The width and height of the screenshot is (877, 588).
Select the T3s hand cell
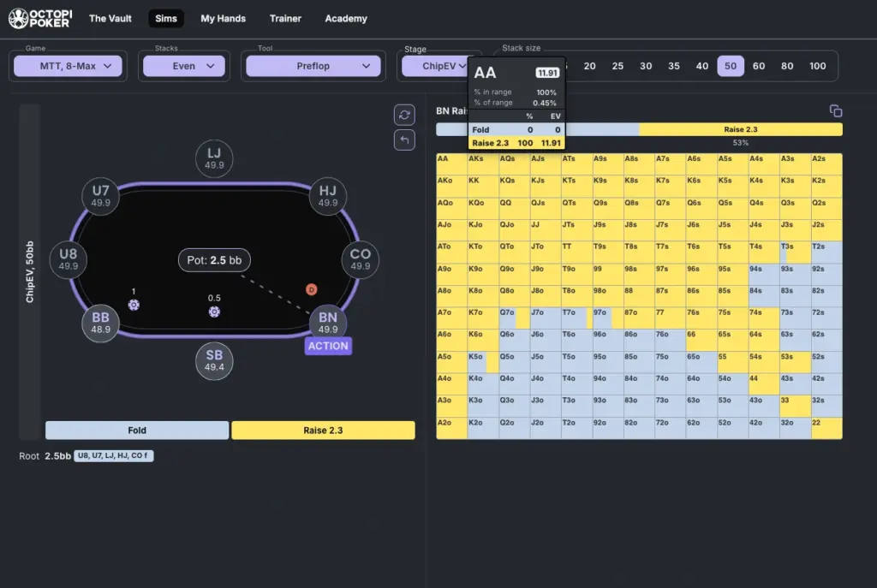796,252
